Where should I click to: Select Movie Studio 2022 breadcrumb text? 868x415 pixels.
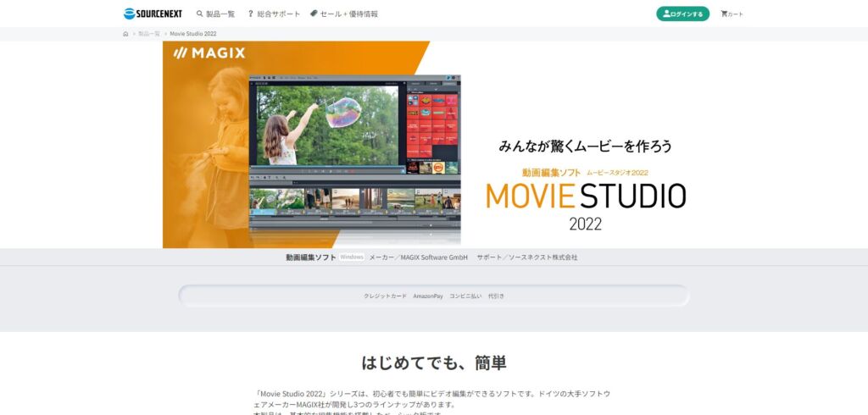193,34
